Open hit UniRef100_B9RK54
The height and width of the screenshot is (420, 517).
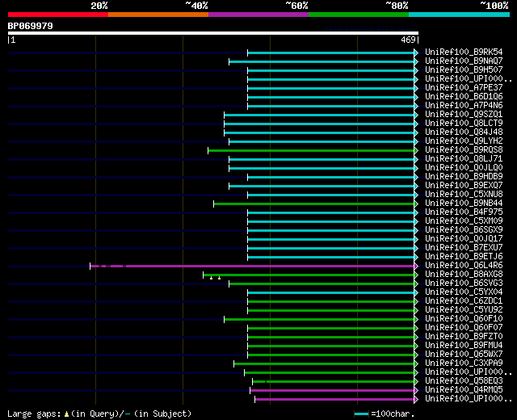pyautogui.click(x=464, y=52)
